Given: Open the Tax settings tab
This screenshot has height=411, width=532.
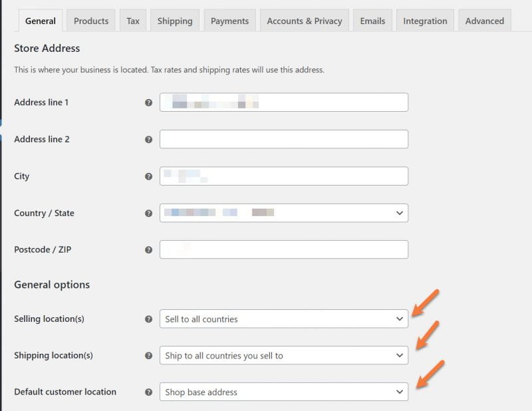Looking at the screenshot, I should (132, 21).
